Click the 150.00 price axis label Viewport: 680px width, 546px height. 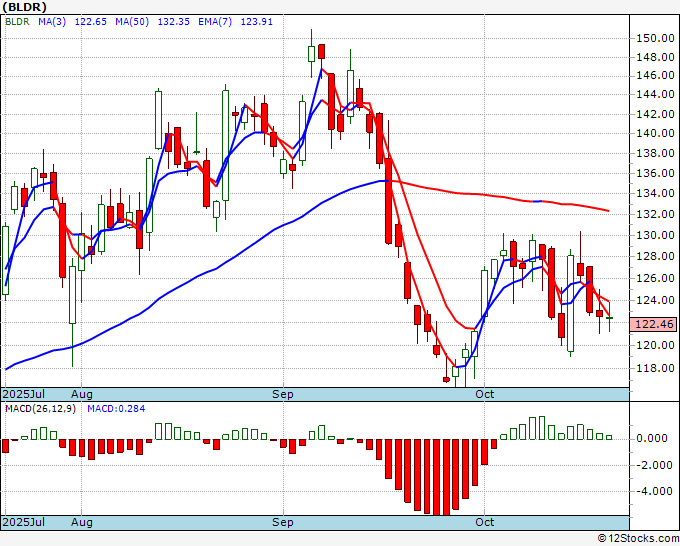pyautogui.click(x=655, y=39)
